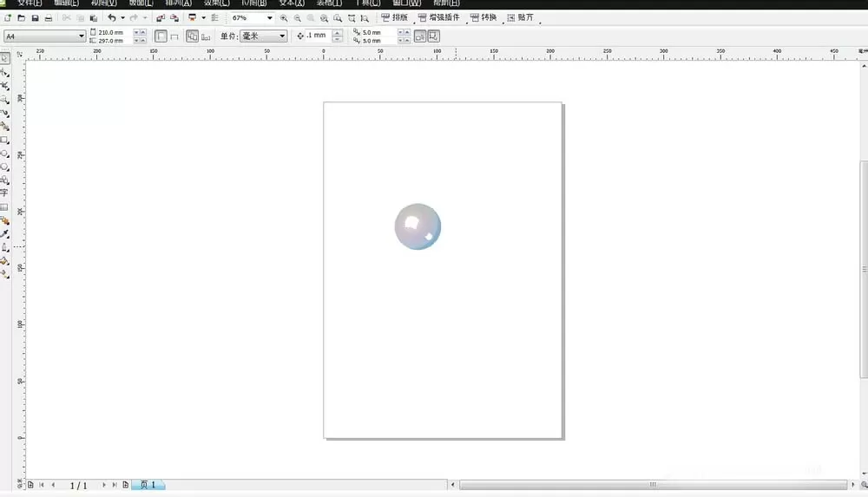Select the Ellipse tool
868x497 pixels.
coord(5,154)
